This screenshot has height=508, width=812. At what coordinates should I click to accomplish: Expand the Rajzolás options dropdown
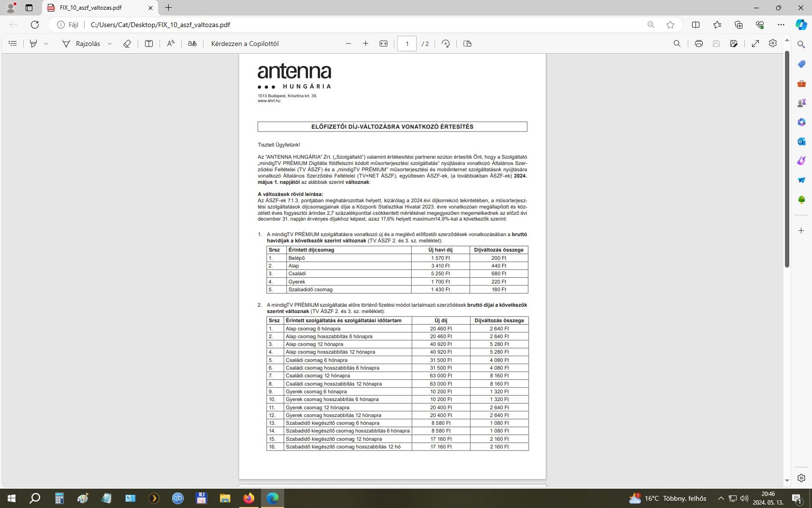(x=110, y=44)
